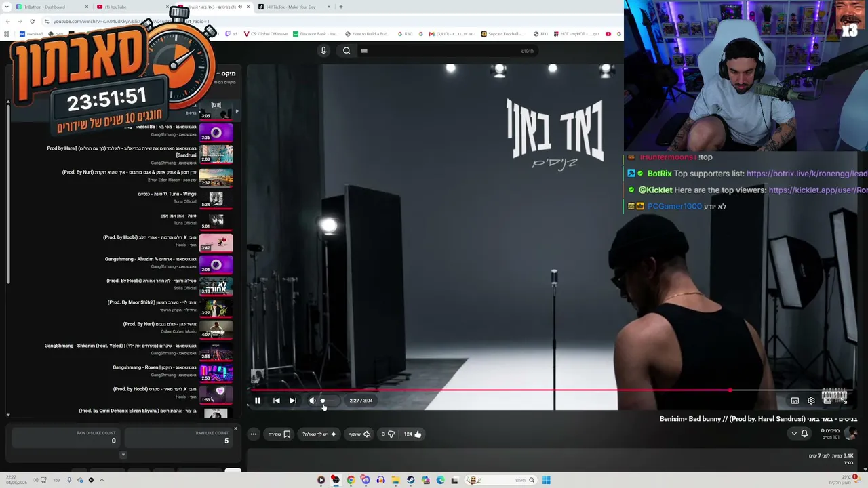868x488 pixels.
Task: Close the raw like count panel
Action: 235,428
